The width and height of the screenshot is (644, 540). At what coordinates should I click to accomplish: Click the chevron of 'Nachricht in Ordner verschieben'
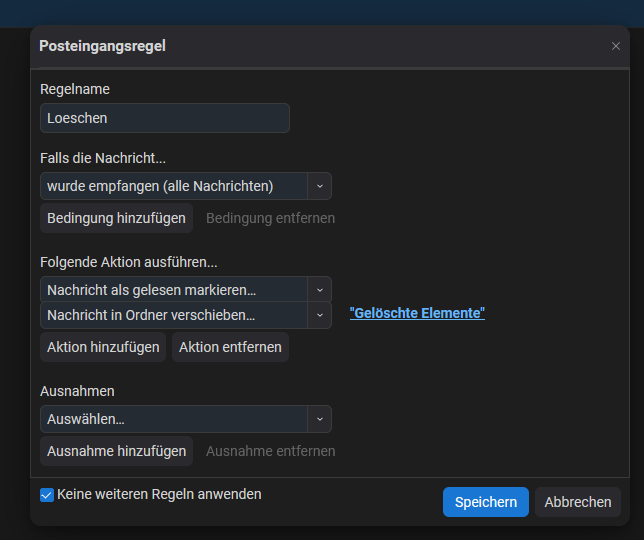(x=320, y=315)
